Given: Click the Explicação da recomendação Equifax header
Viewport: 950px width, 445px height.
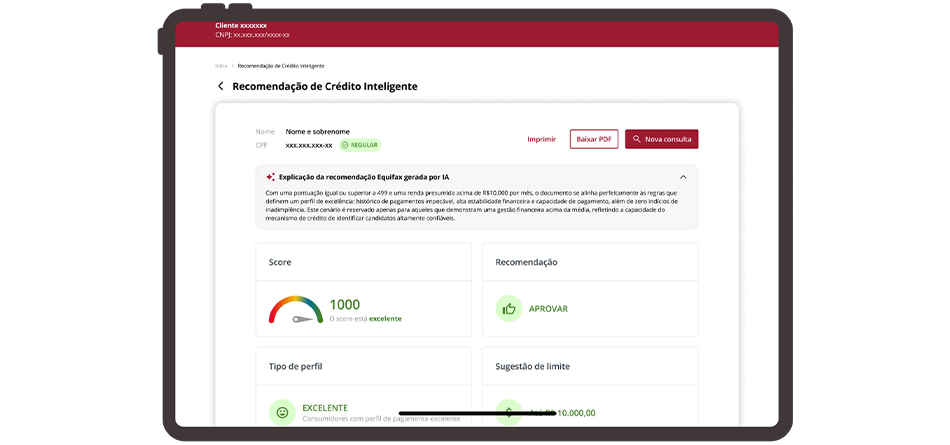Looking at the screenshot, I should coord(363,177).
